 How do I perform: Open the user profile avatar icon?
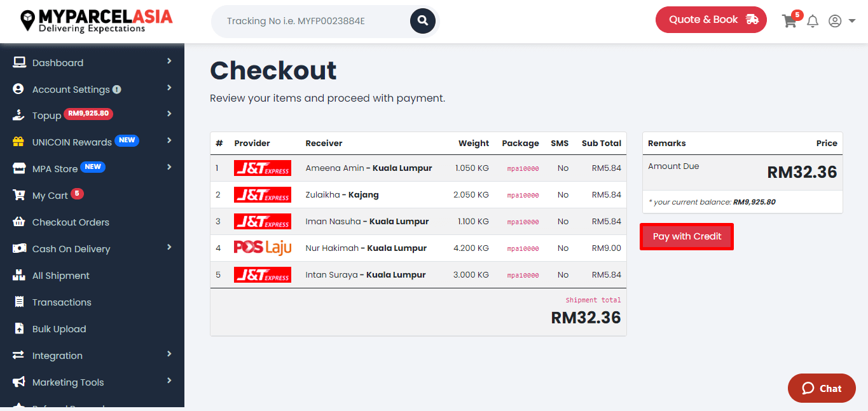(x=835, y=21)
